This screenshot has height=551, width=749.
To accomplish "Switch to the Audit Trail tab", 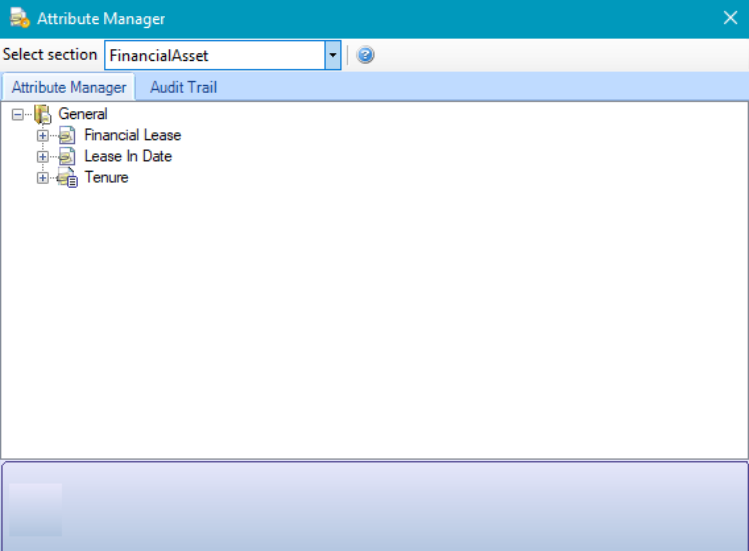I will [x=183, y=87].
